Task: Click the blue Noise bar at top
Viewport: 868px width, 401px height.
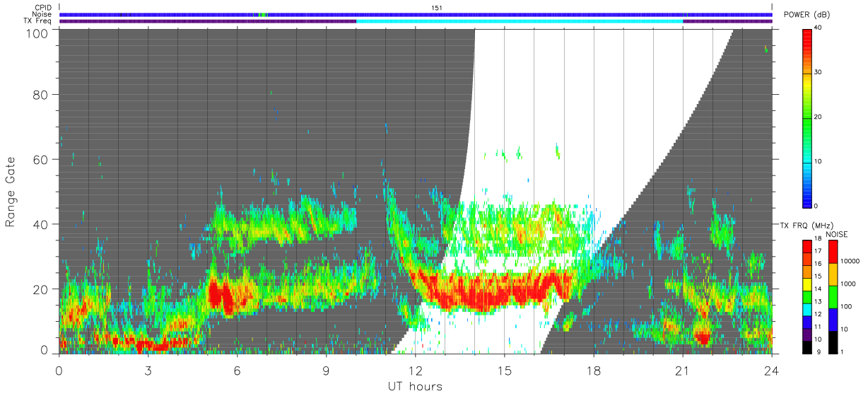Action: tap(416, 14)
